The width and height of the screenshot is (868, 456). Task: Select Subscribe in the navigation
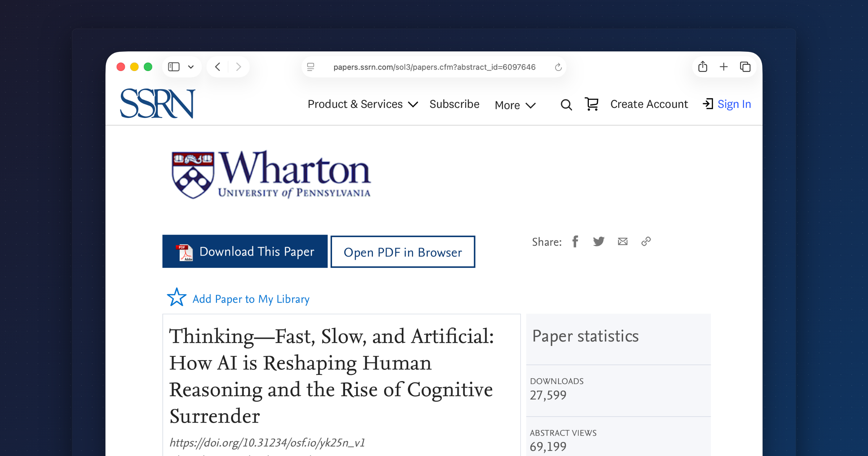tap(454, 104)
